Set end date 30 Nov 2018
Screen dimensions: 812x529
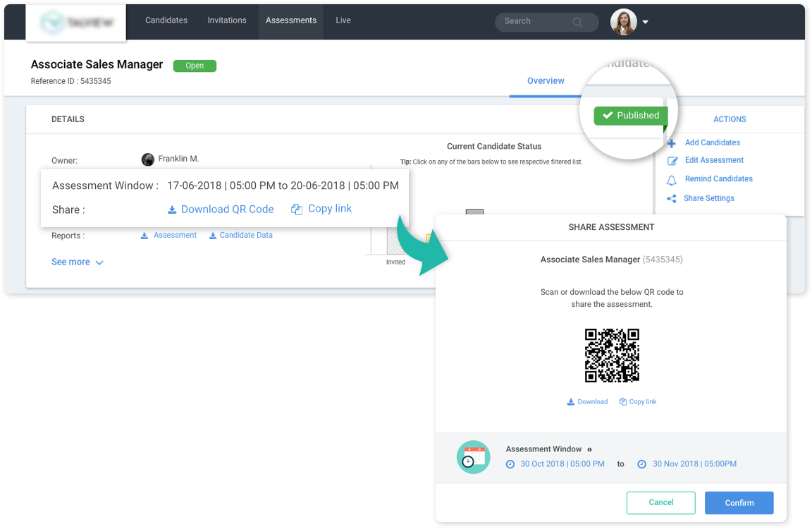click(x=694, y=463)
